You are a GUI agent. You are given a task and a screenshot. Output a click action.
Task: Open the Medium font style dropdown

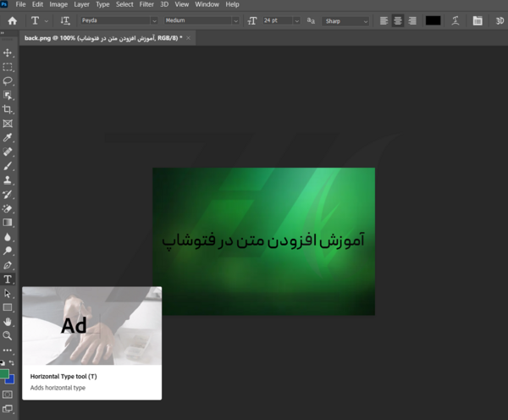(x=236, y=20)
